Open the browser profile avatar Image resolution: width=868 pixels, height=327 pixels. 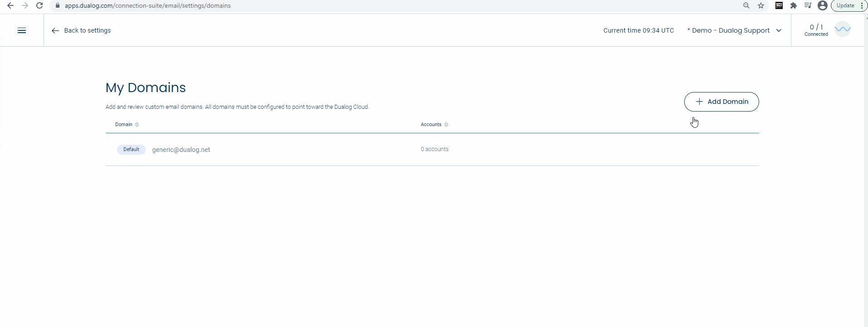coord(822,5)
